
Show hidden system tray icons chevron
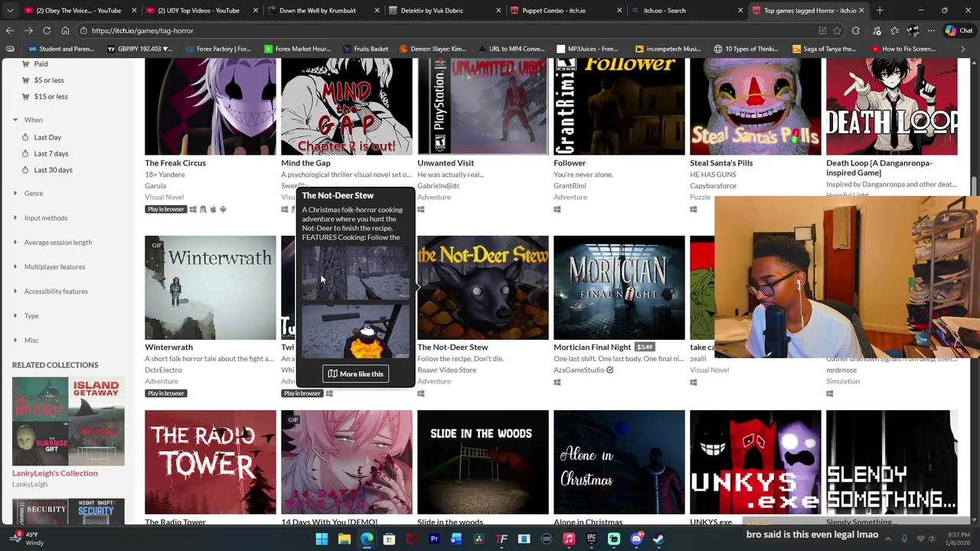[x=890, y=539]
